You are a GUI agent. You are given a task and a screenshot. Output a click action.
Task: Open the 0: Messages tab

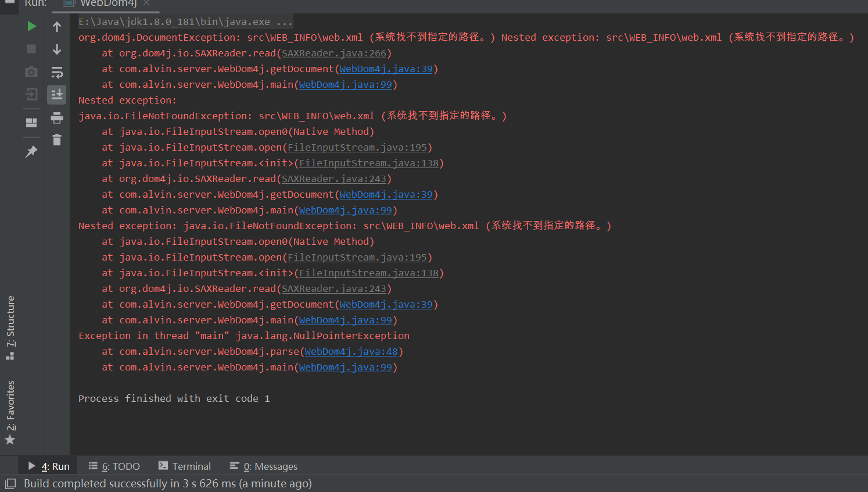click(x=263, y=466)
